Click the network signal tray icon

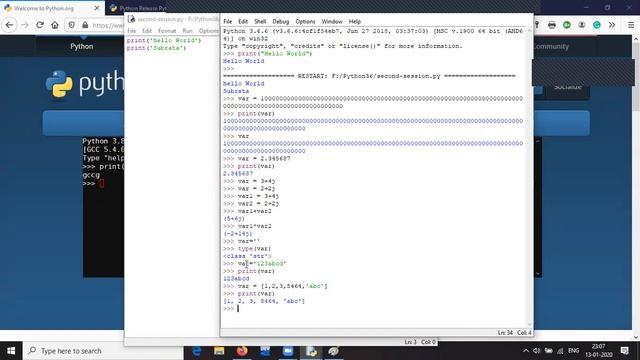560,351
